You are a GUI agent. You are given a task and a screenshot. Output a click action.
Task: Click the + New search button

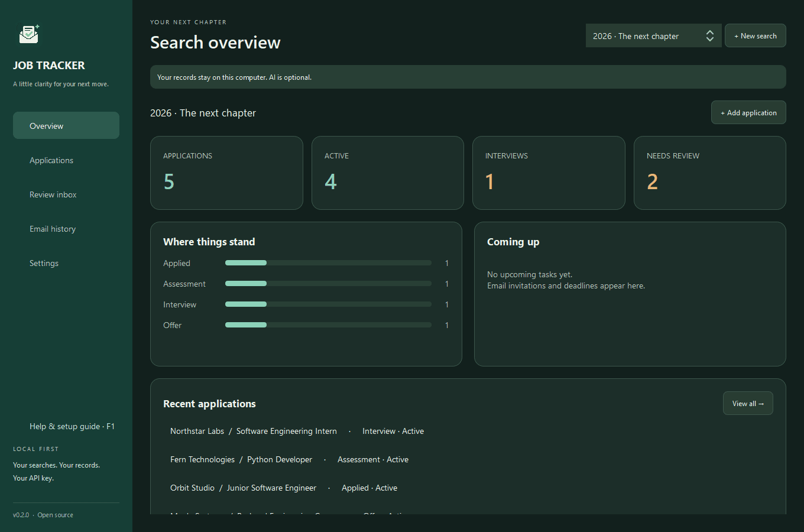tap(756, 36)
